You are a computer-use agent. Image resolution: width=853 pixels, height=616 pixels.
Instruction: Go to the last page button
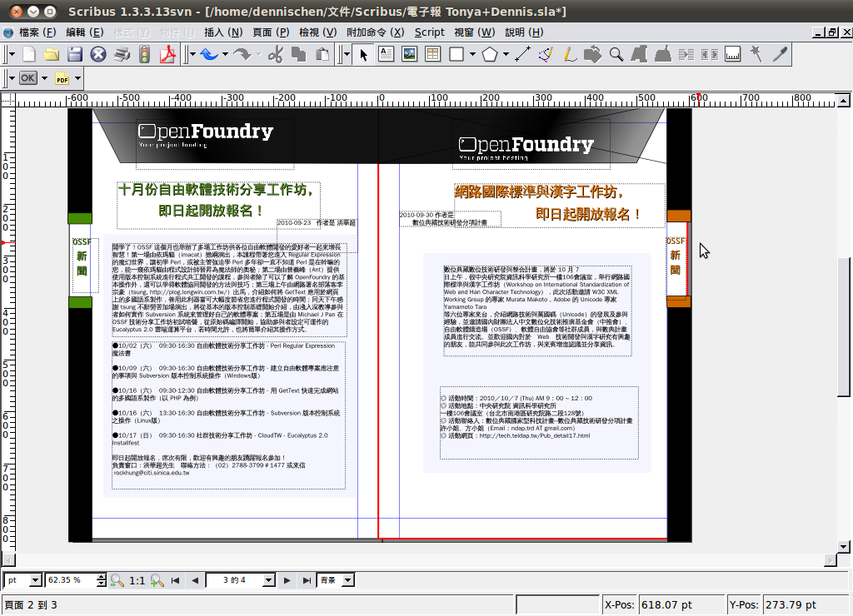pyautogui.click(x=307, y=581)
